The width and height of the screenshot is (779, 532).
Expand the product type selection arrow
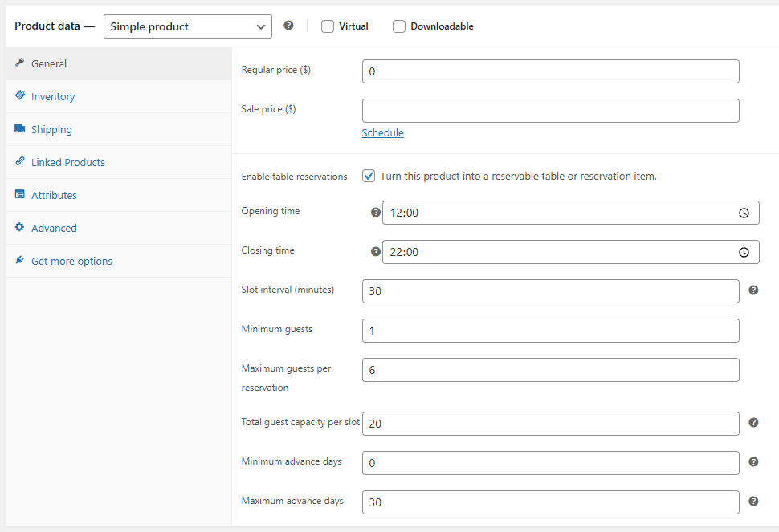click(x=262, y=26)
